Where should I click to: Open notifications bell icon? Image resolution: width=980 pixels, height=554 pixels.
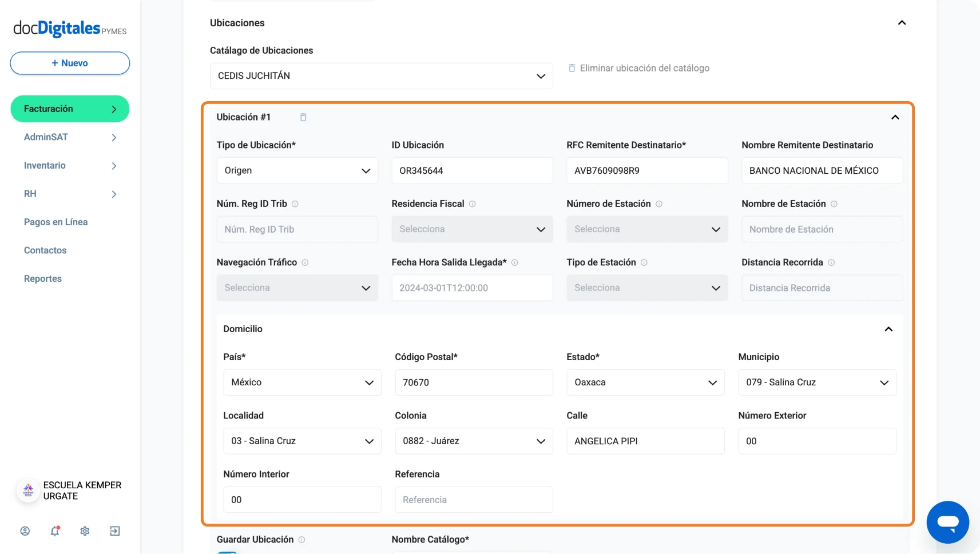(55, 531)
